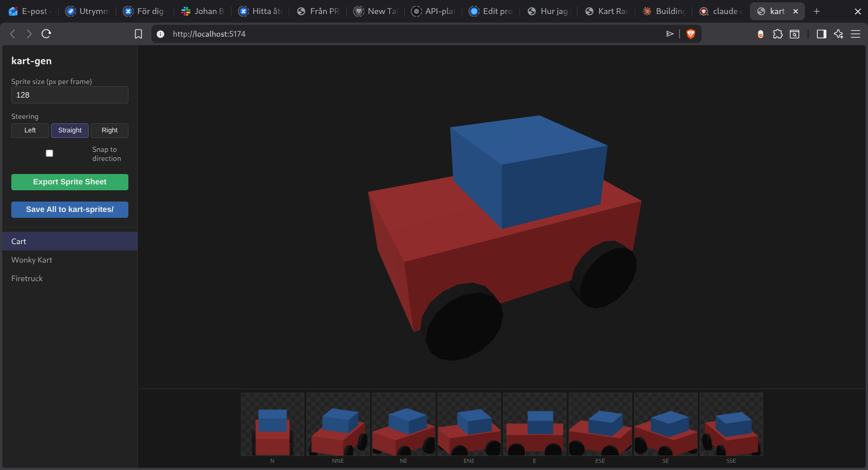This screenshot has width=868, height=470.
Task: Select Left steering
Action: click(x=30, y=131)
